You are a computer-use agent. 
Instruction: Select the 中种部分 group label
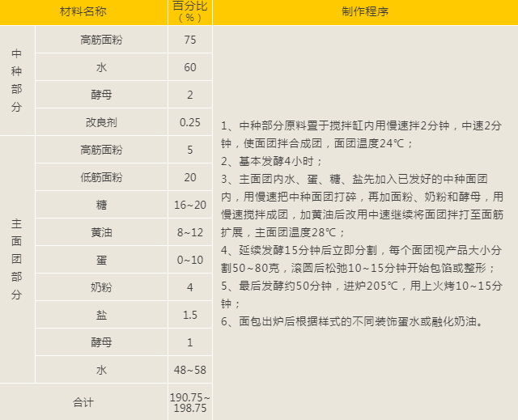(16, 80)
